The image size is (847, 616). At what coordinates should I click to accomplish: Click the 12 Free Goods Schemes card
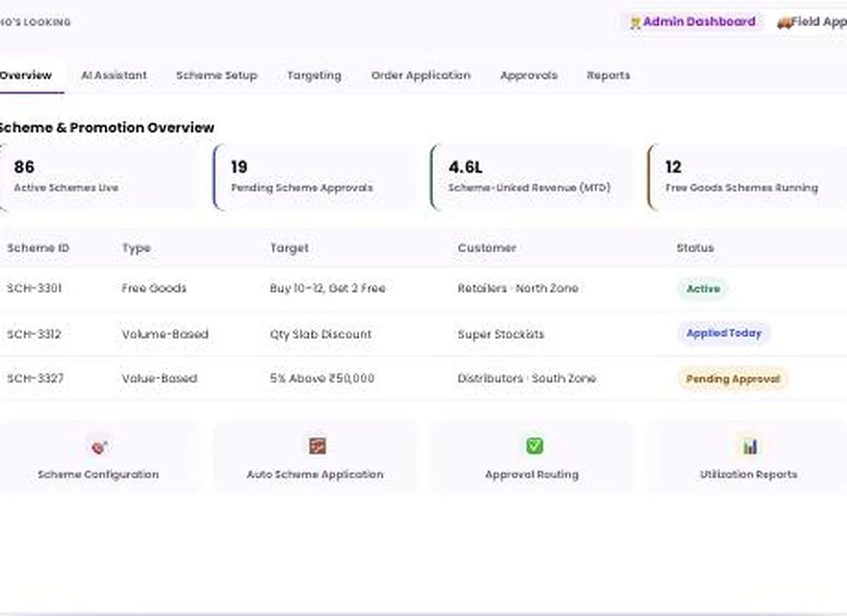point(748,177)
